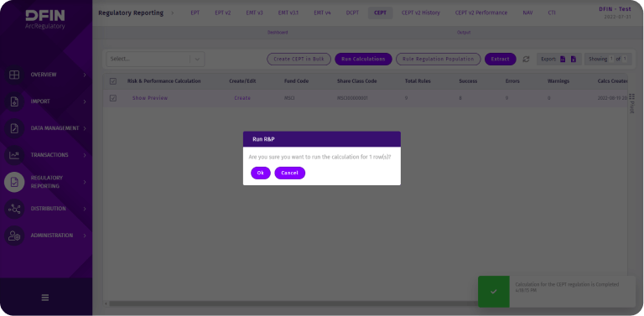Toggle the header select-all checkbox
Viewport: 644px width, 316px height.
[x=113, y=81]
